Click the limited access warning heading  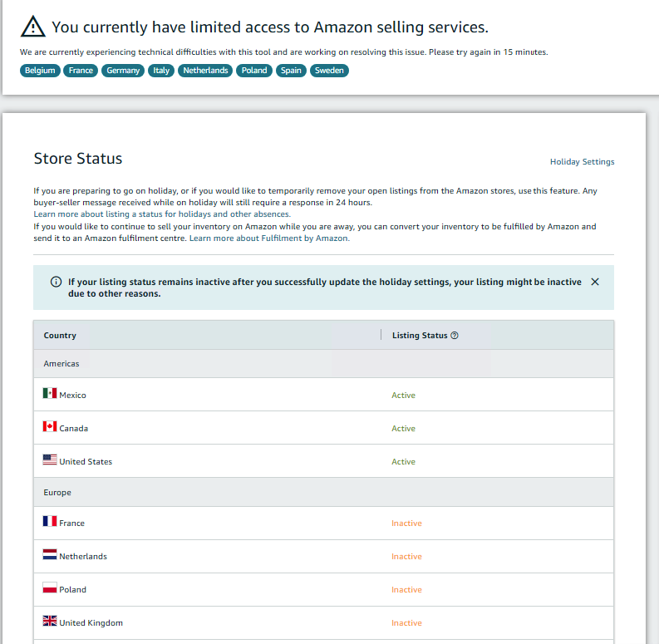(270, 27)
